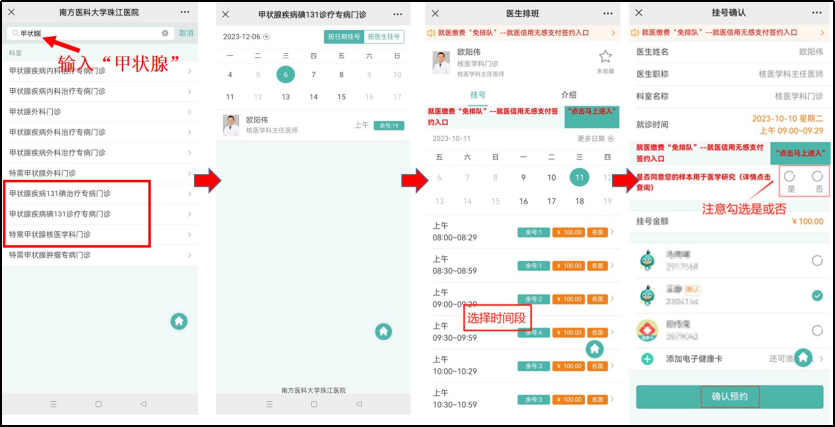The height and width of the screenshot is (427, 835).
Task: Select date 11 highlighted in 医生排班 calendar
Action: (x=579, y=177)
